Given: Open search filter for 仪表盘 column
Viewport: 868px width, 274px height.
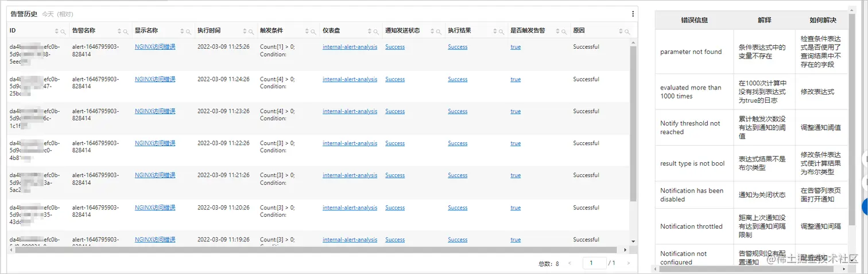Looking at the screenshot, I should [x=376, y=32].
